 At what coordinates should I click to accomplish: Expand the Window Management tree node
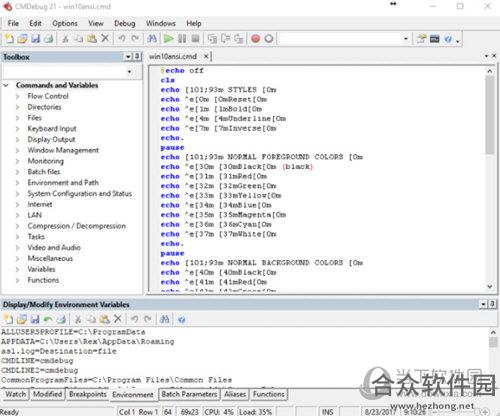[17, 151]
